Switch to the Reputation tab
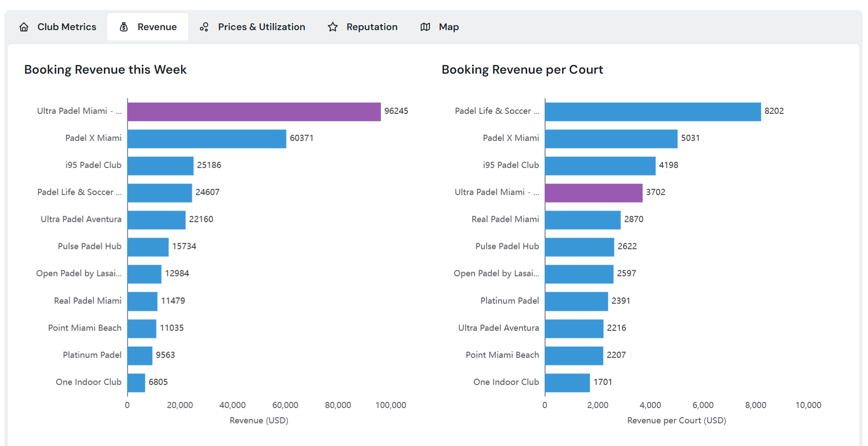868x446 pixels. click(x=371, y=27)
